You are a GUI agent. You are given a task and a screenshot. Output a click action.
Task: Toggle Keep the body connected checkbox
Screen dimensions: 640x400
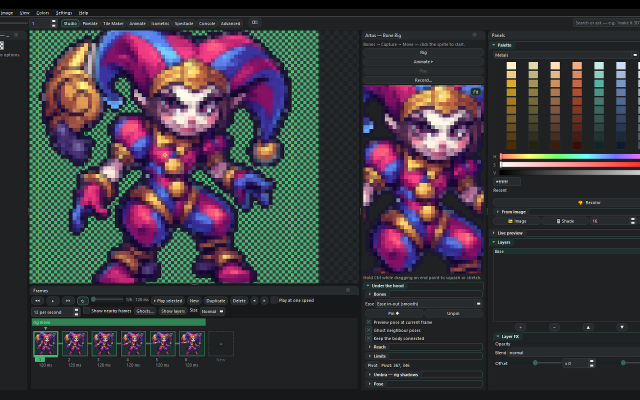369,339
